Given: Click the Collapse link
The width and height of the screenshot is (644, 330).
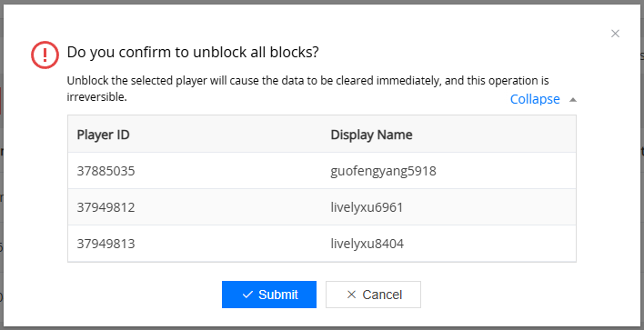Looking at the screenshot, I should pos(535,99).
